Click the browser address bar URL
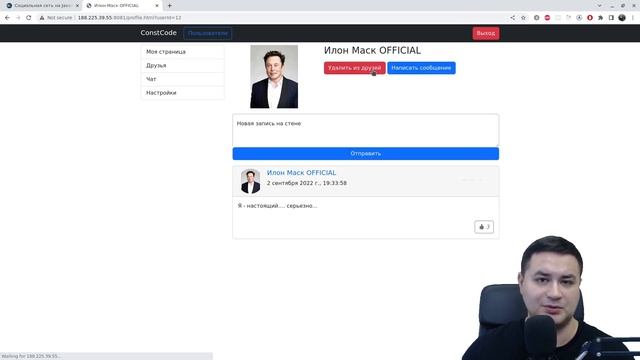Screen dimensions: 640x360 click(129, 18)
